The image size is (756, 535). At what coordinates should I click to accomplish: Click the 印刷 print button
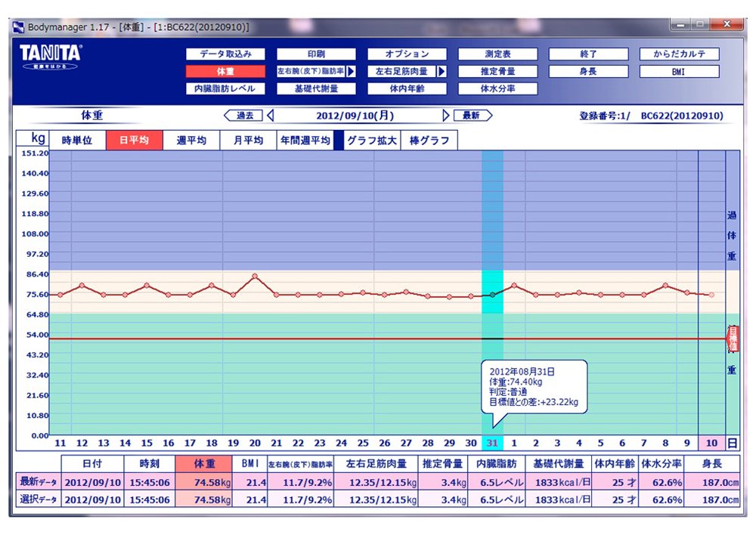coord(316,54)
